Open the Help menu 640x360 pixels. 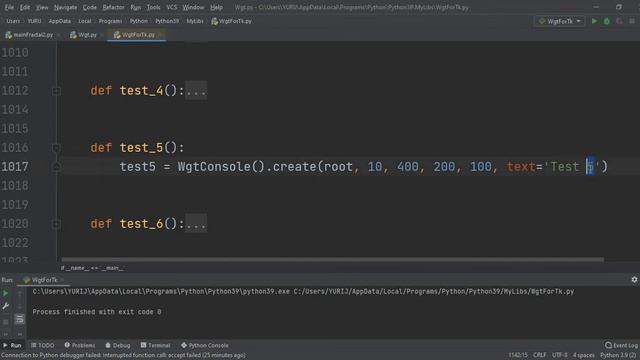pyautogui.click(x=216, y=7)
